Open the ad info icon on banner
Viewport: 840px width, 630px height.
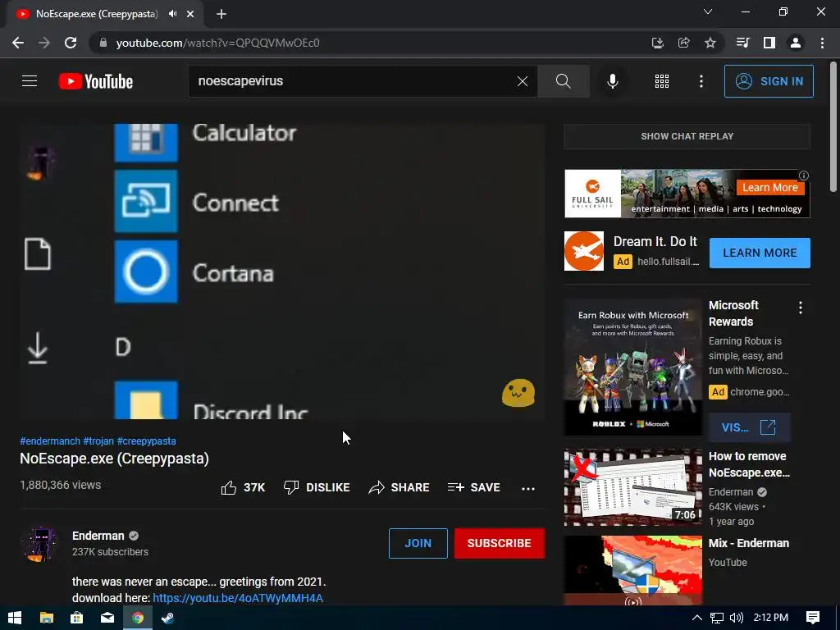click(x=804, y=176)
